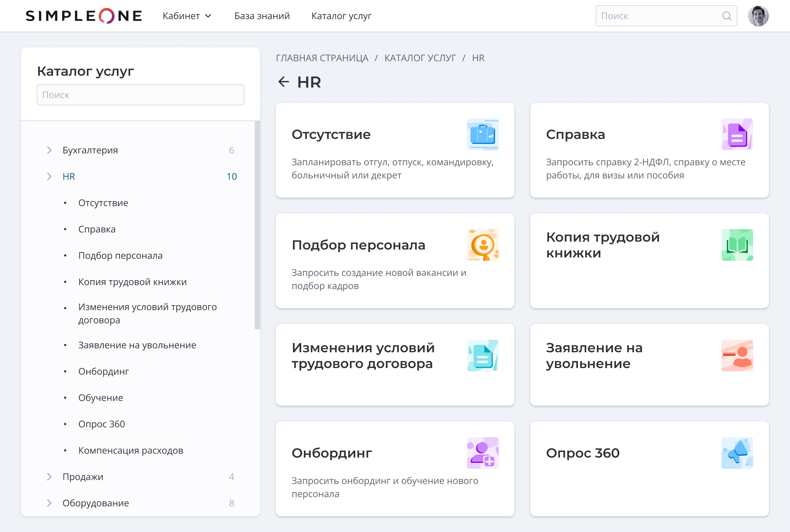Open Каталог услуг in the top navigation
The height and width of the screenshot is (532, 790).
[x=341, y=16]
